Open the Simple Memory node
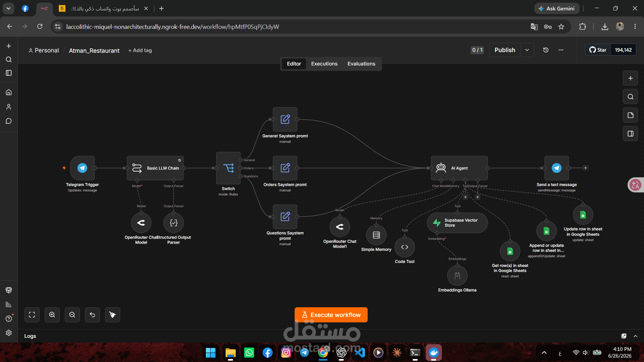Screen dimensions: 644x362 pos(376,235)
